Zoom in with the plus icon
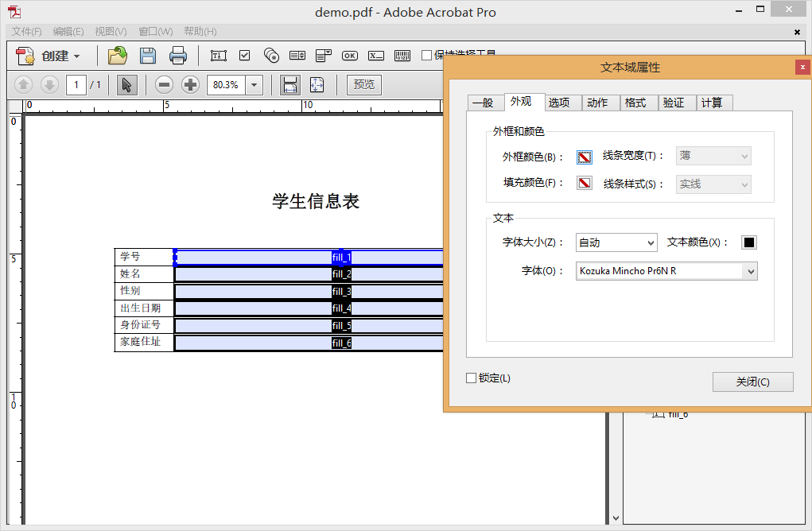 [x=191, y=84]
